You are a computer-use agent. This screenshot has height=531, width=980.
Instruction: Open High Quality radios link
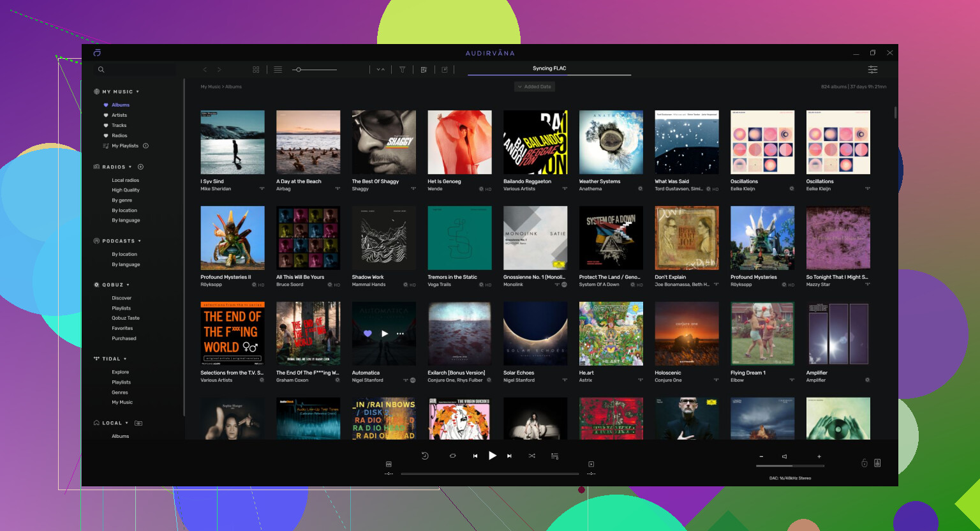[125, 190]
